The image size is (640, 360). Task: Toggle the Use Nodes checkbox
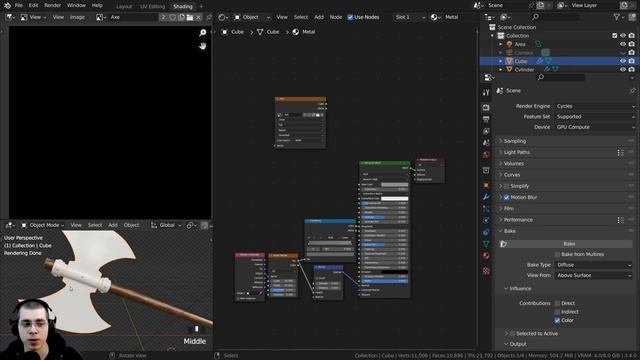coord(350,17)
